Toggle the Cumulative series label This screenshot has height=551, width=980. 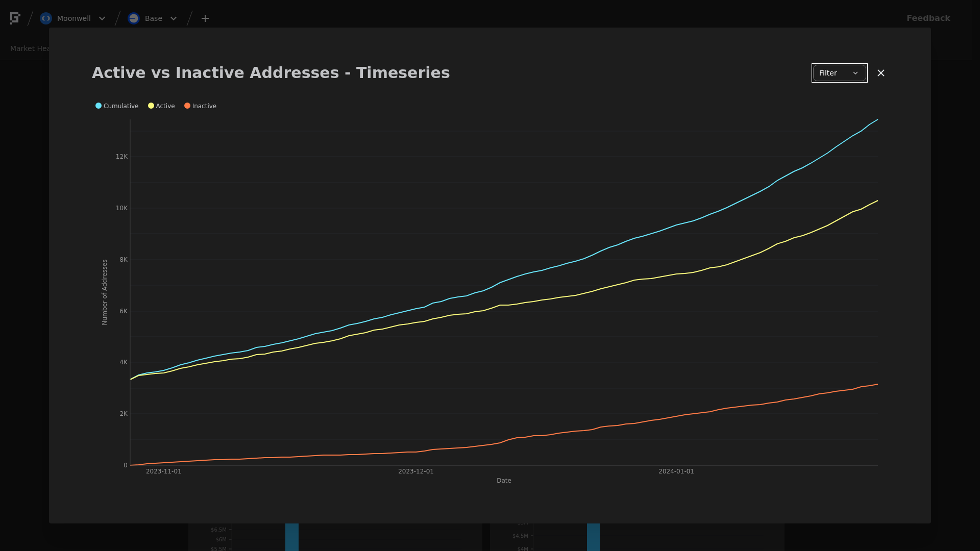121,106
